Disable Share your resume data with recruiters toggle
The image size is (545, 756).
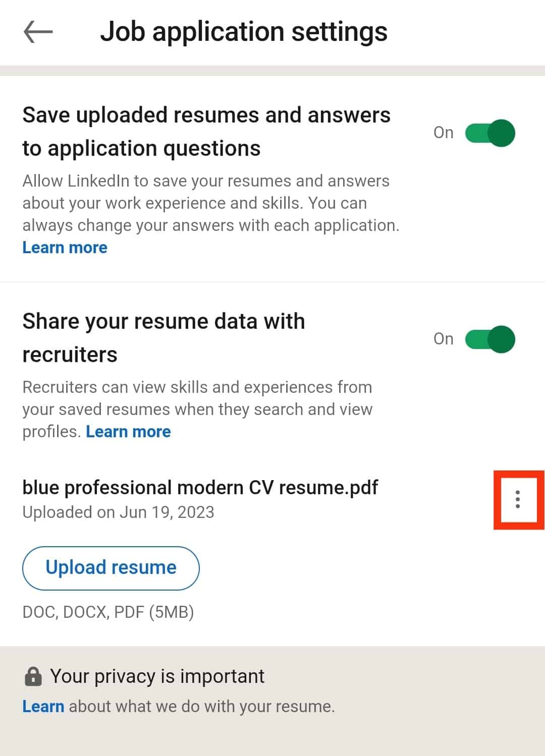pyautogui.click(x=489, y=339)
